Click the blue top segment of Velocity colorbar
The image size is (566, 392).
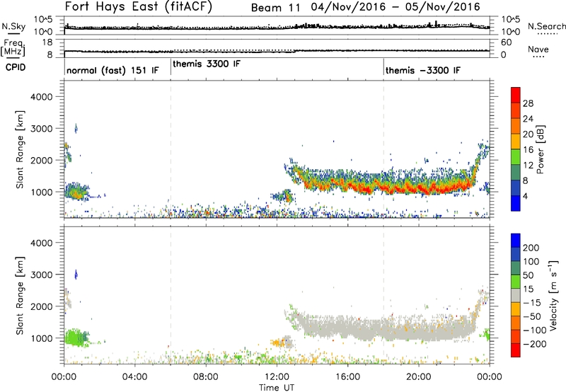click(516, 241)
